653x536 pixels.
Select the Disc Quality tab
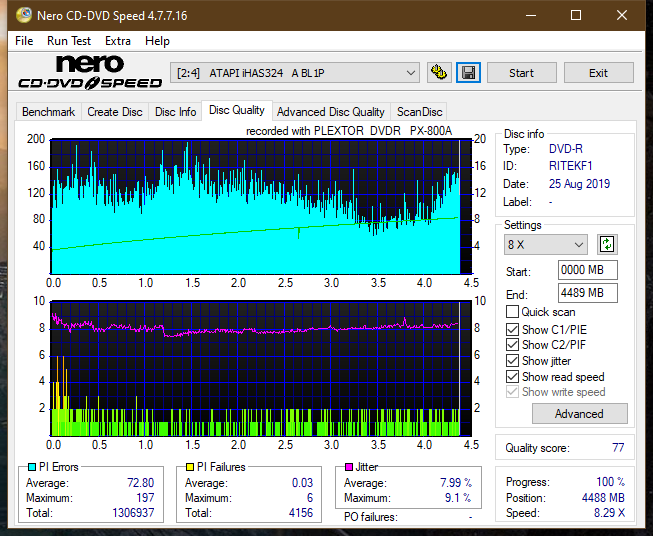click(x=237, y=110)
